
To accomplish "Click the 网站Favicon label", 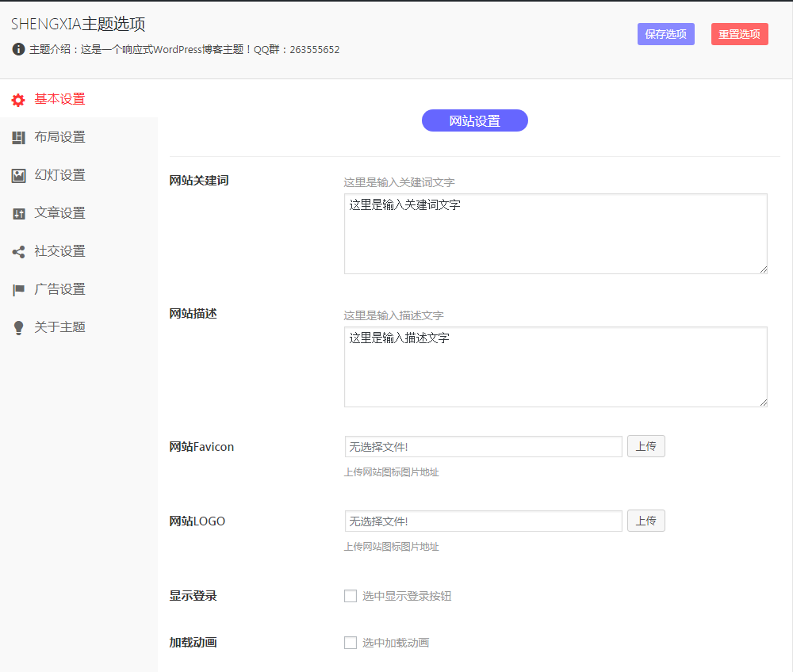I will 201,447.
